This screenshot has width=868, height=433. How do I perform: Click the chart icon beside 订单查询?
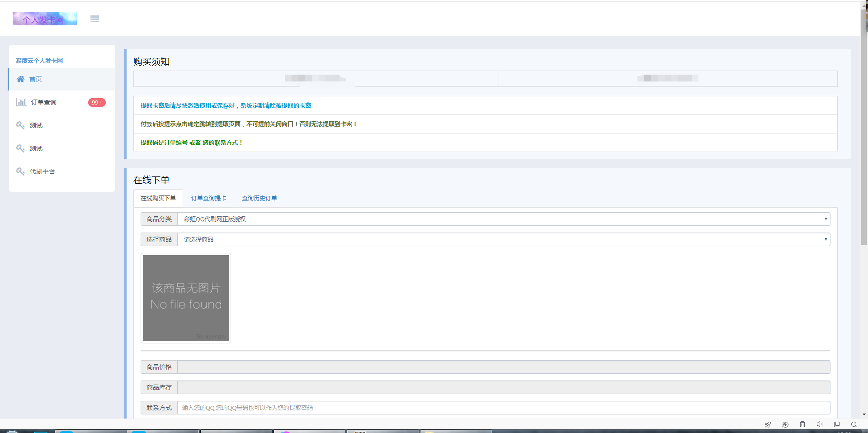[x=21, y=102]
